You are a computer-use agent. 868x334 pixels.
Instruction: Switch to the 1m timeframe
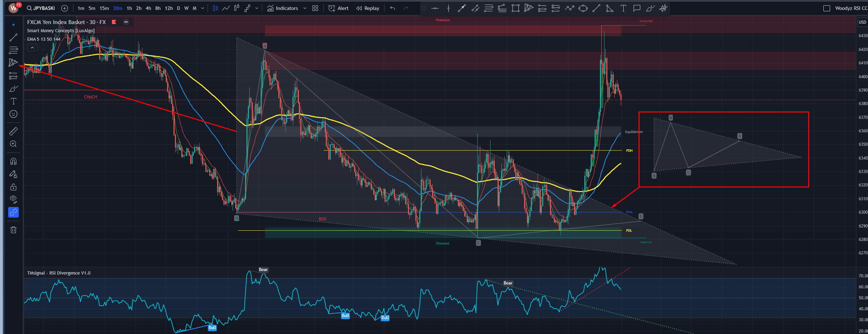click(x=81, y=8)
